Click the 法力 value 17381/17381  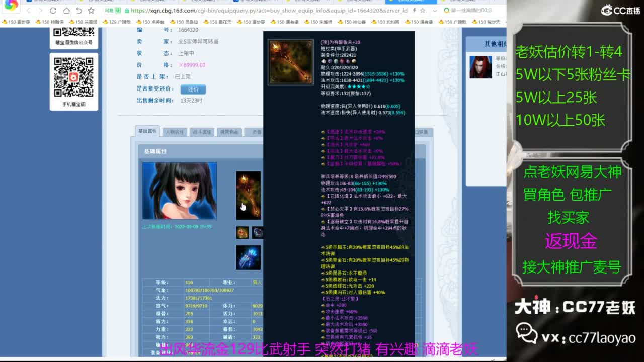pyautogui.click(x=199, y=298)
